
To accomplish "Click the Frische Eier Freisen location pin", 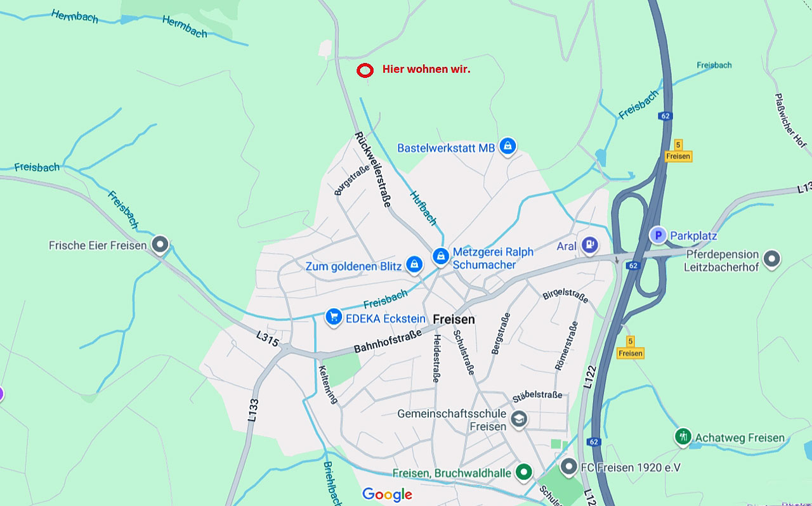I will click(x=160, y=244).
